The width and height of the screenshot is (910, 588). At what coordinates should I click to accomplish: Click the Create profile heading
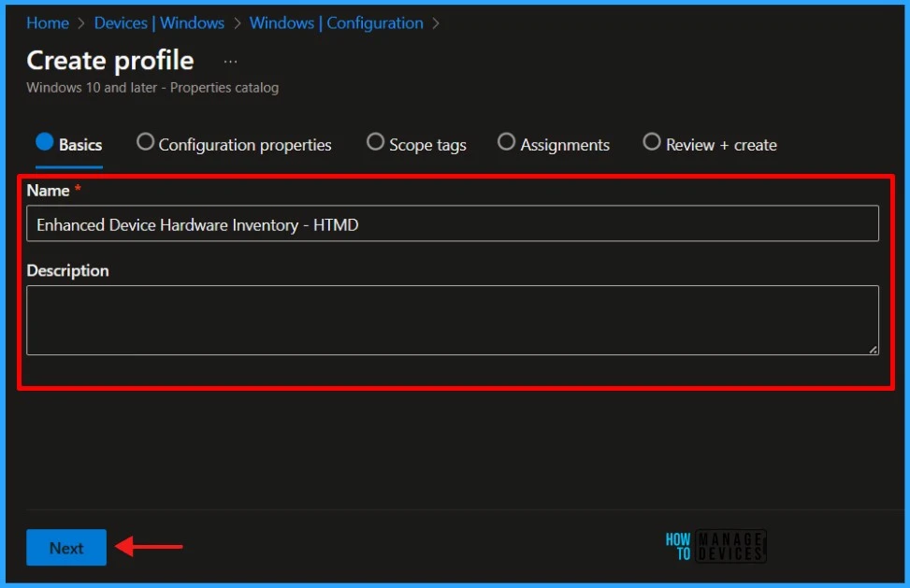(110, 61)
